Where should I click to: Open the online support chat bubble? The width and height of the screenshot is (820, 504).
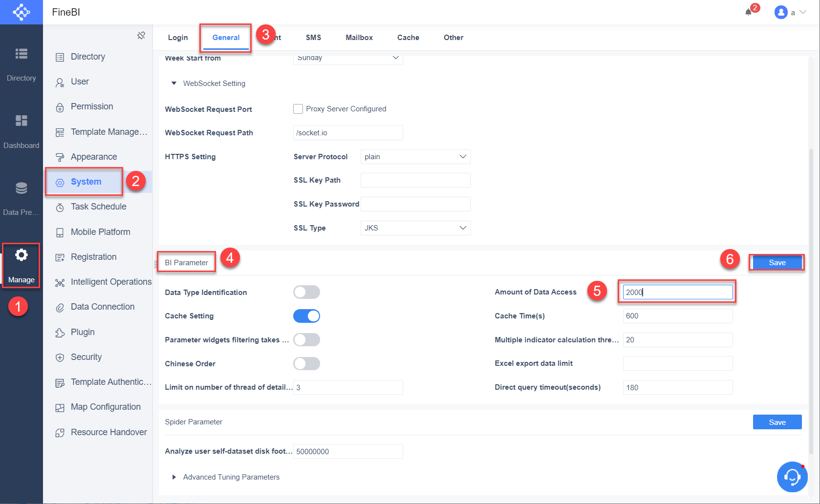click(x=792, y=477)
